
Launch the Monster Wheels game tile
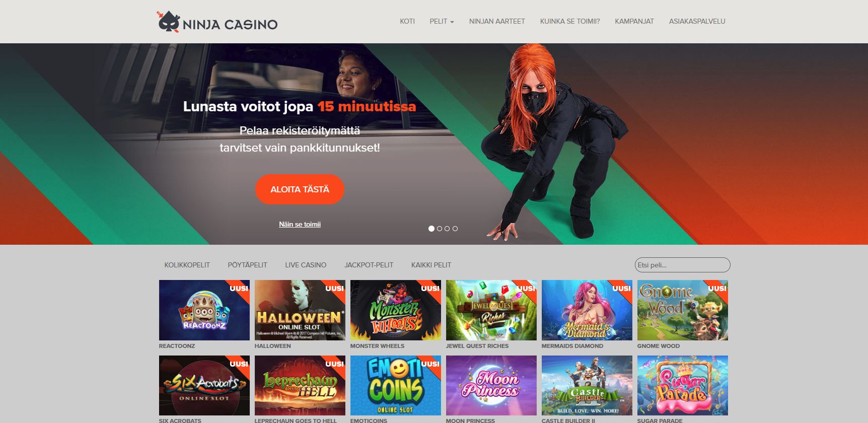[395, 310]
